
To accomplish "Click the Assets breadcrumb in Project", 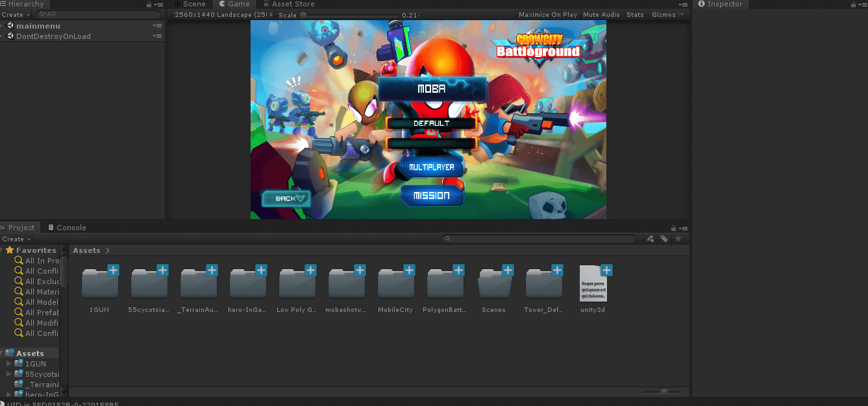I will pyautogui.click(x=86, y=250).
